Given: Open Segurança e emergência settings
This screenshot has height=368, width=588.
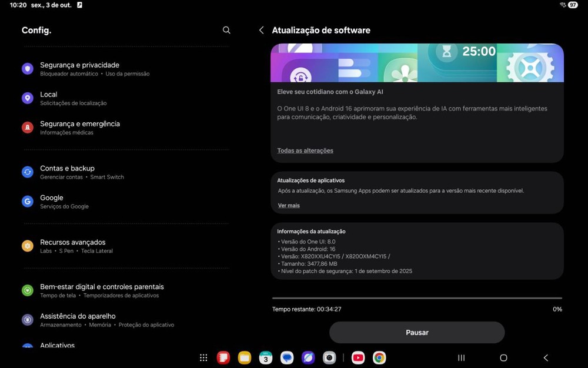Looking at the screenshot, I should [x=126, y=128].
